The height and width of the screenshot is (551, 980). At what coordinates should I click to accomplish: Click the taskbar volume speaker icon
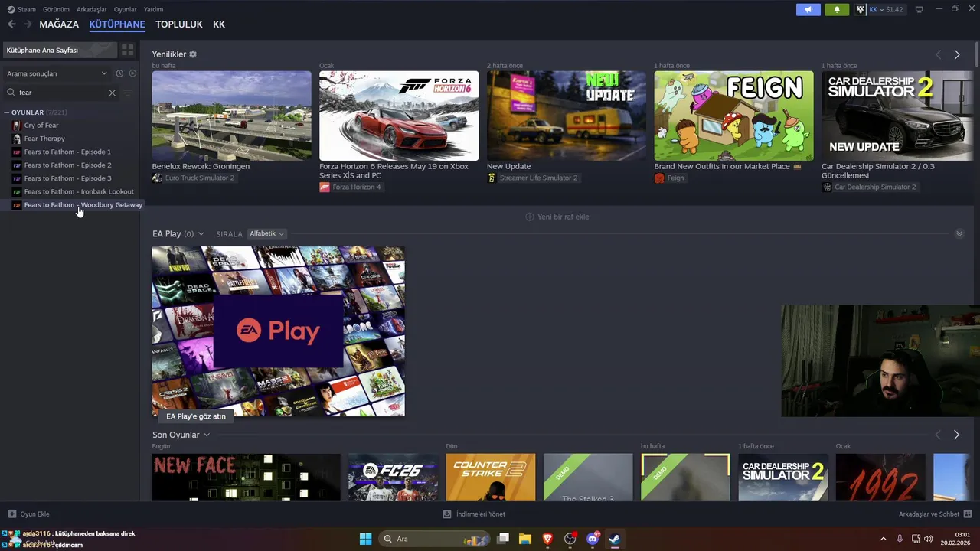[x=929, y=539]
